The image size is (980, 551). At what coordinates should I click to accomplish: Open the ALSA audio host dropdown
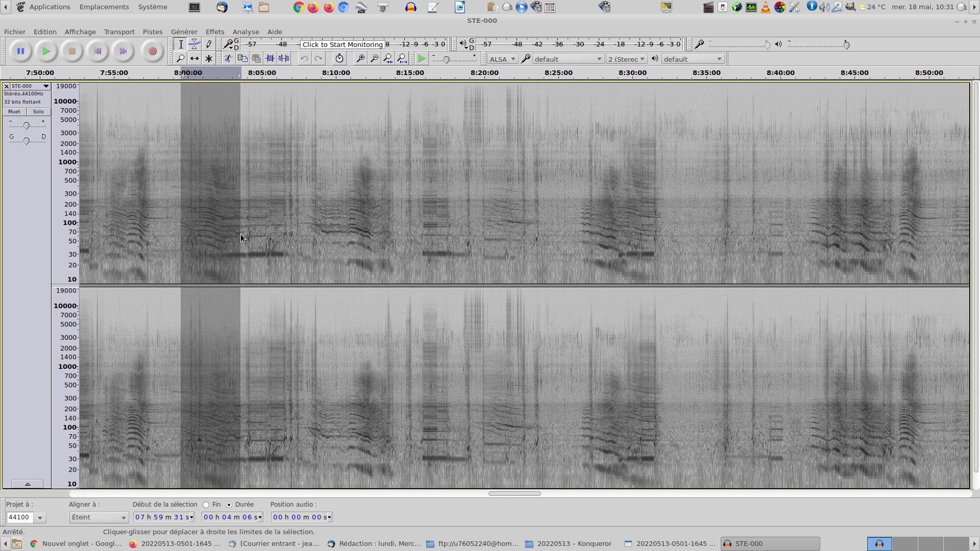[x=502, y=59]
